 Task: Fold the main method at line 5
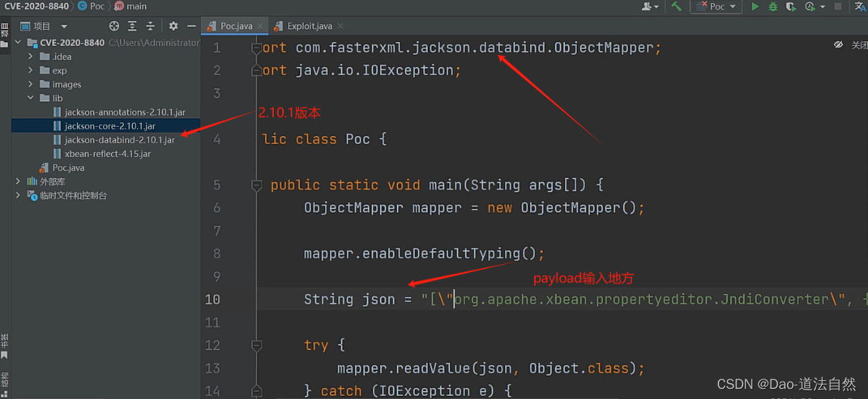pyautogui.click(x=256, y=185)
